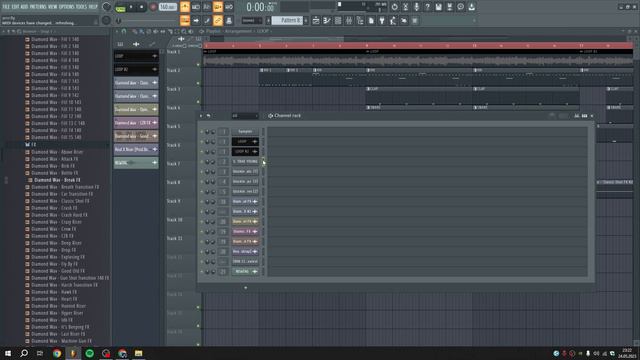640x360 pixels.
Task: Click the undo history clock icon
Action: tap(394, 7)
